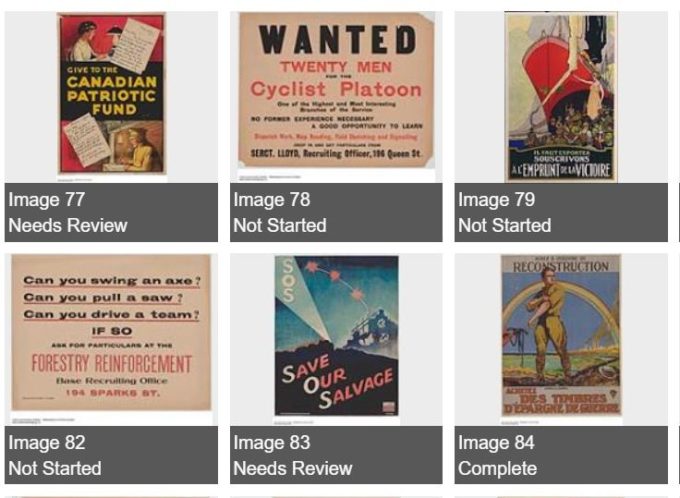The width and height of the screenshot is (680, 498).
Task: Open the L'Emprunt de la Victoire poster
Action: coord(561,97)
